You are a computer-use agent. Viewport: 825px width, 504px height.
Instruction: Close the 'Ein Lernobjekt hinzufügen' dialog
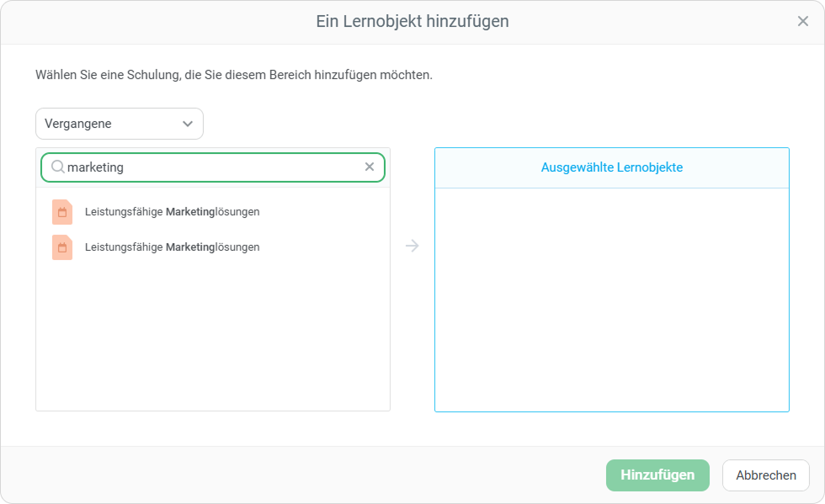pos(802,22)
